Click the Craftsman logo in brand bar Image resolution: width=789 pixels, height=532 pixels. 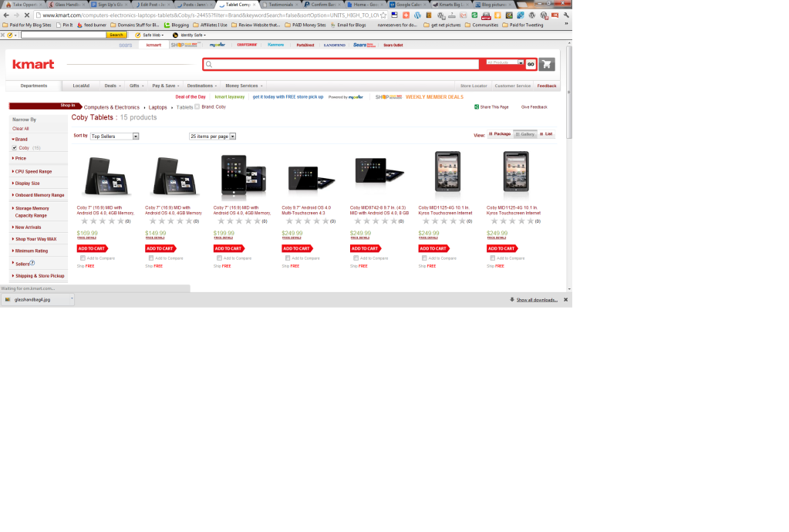click(x=247, y=45)
